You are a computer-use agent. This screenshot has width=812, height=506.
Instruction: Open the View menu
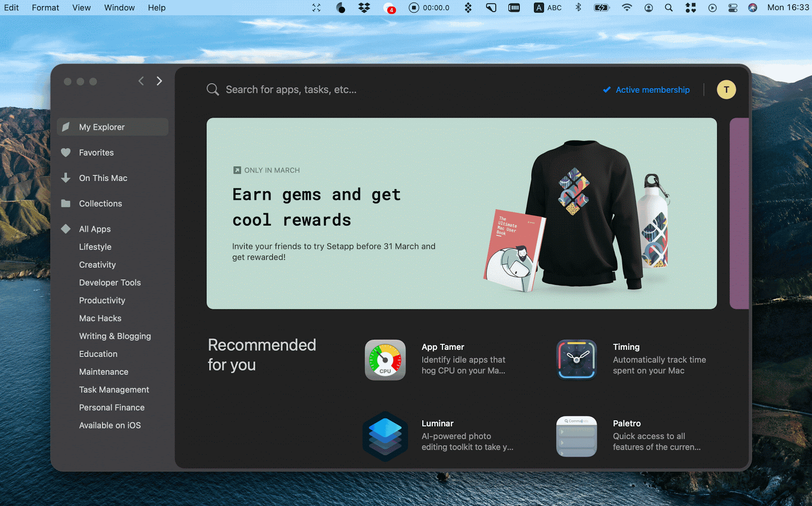tap(82, 8)
